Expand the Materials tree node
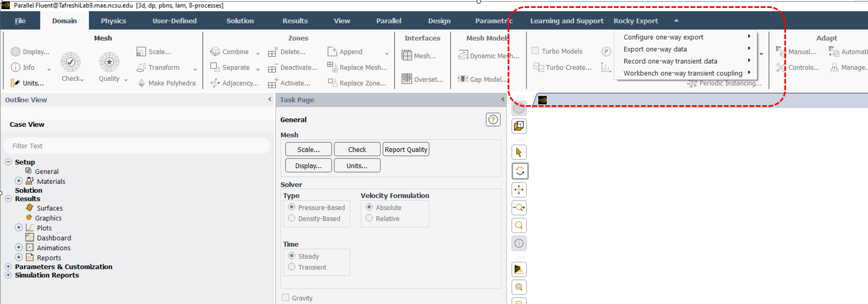The width and height of the screenshot is (868, 304). tap(19, 181)
